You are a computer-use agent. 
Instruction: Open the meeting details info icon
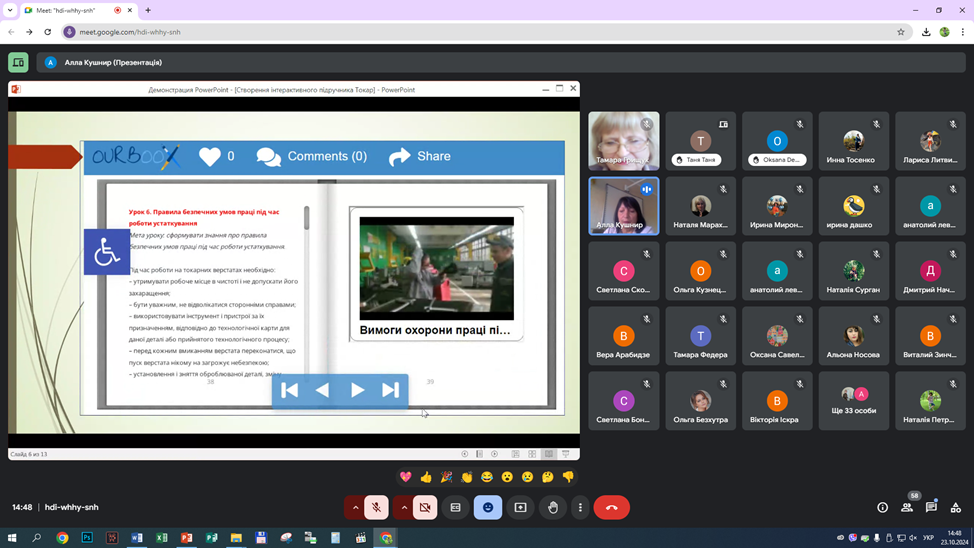coord(882,508)
